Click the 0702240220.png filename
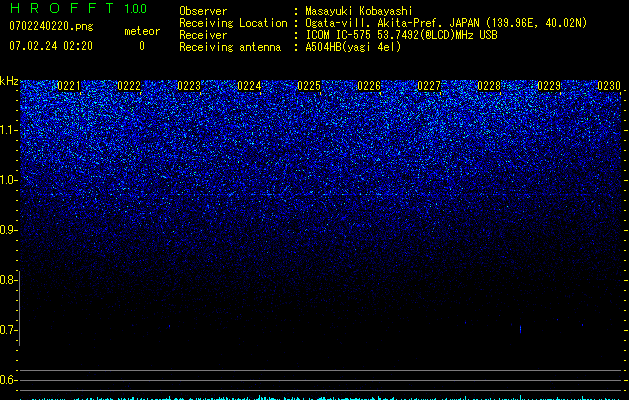 pos(51,27)
